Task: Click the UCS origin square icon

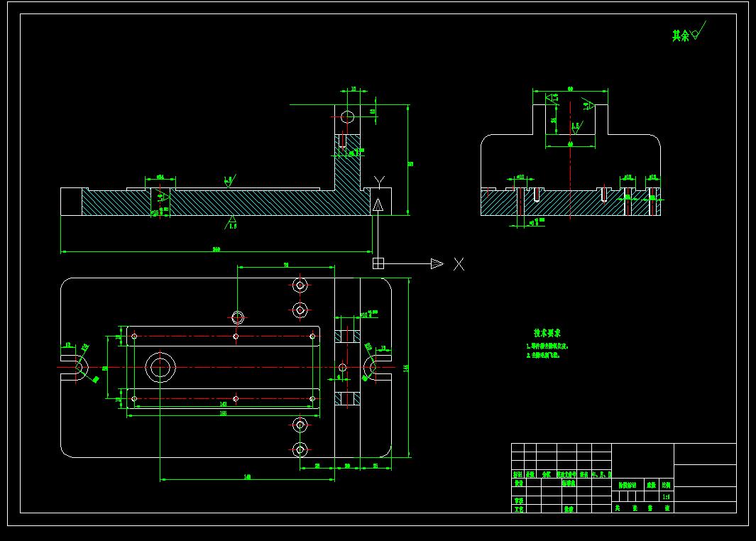Action: pyautogui.click(x=378, y=263)
